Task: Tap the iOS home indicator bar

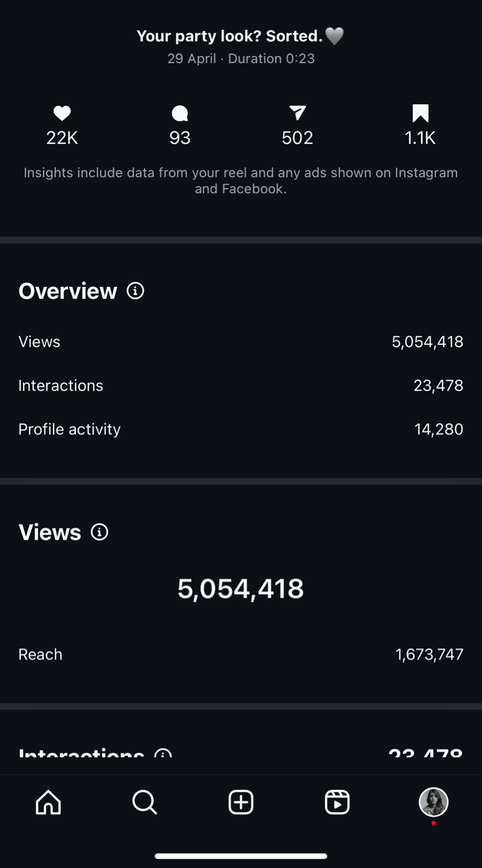Action: point(241,856)
